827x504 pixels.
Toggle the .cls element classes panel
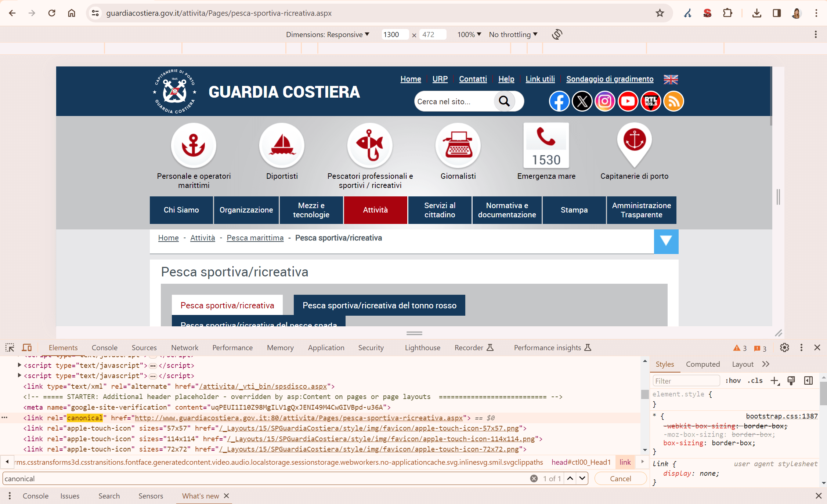coord(755,381)
